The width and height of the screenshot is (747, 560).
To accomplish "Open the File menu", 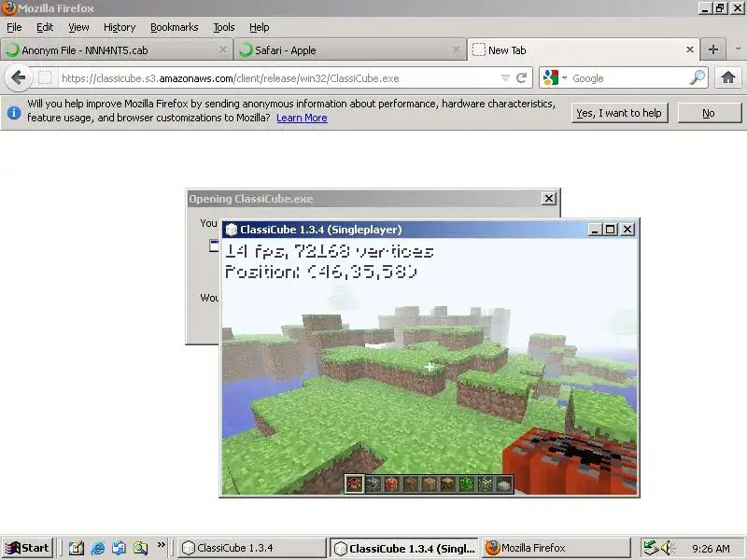I will click(x=14, y=27).
